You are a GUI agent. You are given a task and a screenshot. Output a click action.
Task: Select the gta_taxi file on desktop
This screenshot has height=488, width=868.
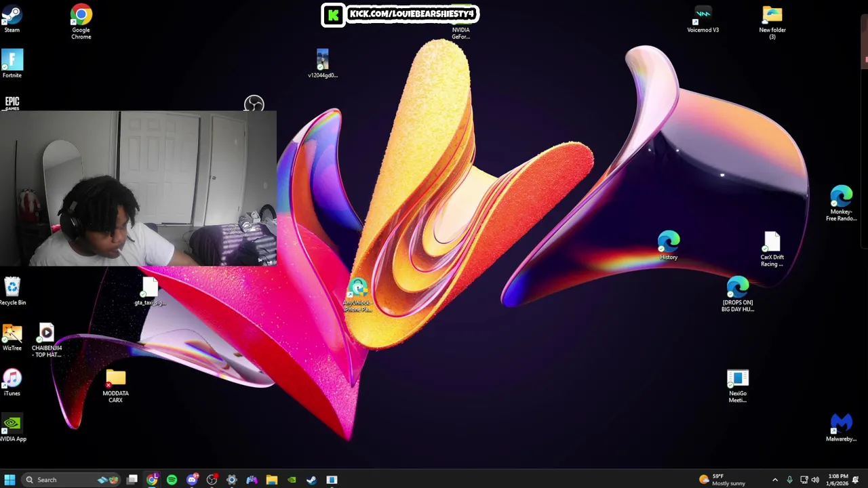click(149, 292)
